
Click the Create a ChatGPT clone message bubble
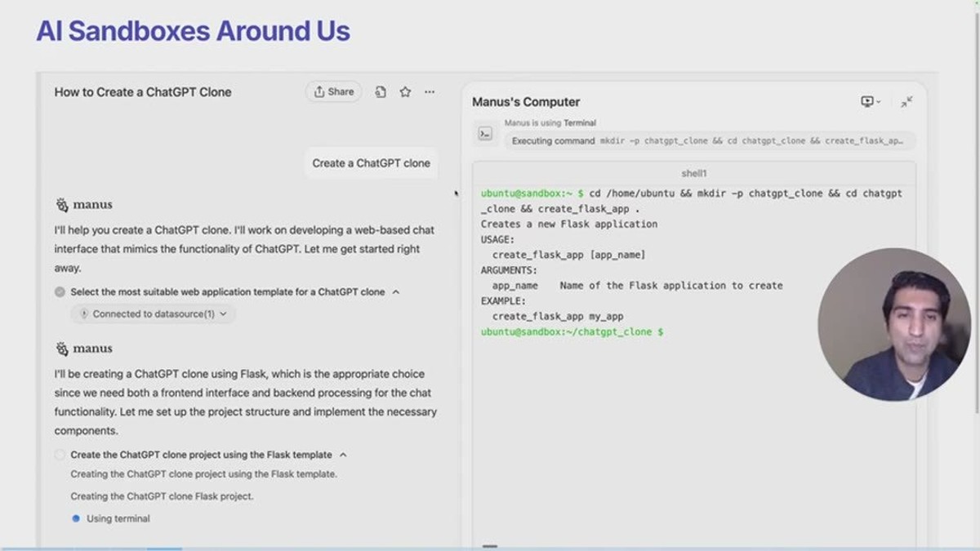(371, 163)
